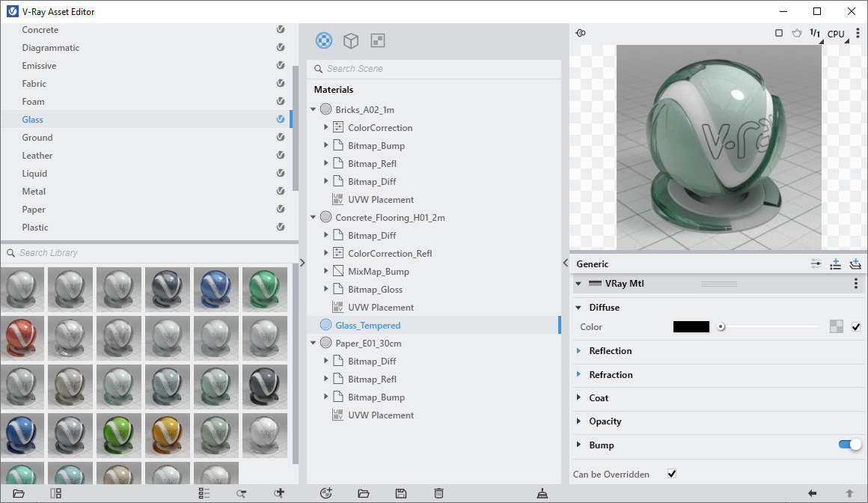868x503 pixels.
Task: Open the black Diffuse color swatch
Action: click(x=691, y=327)
